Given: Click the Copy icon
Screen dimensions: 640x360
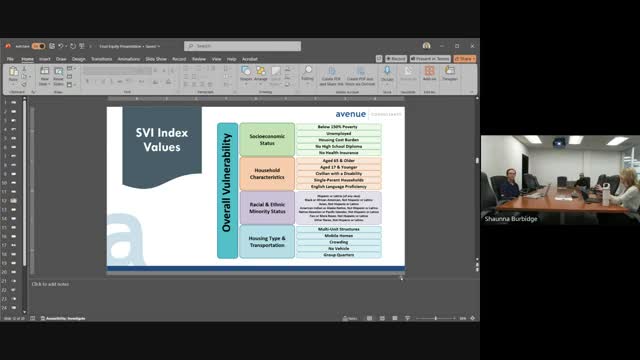Looking at the screenshot, I should click(24, 76).
